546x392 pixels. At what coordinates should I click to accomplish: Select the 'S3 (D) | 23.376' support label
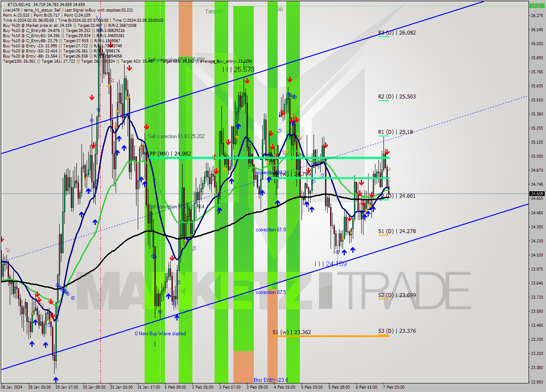pos(397,331)
